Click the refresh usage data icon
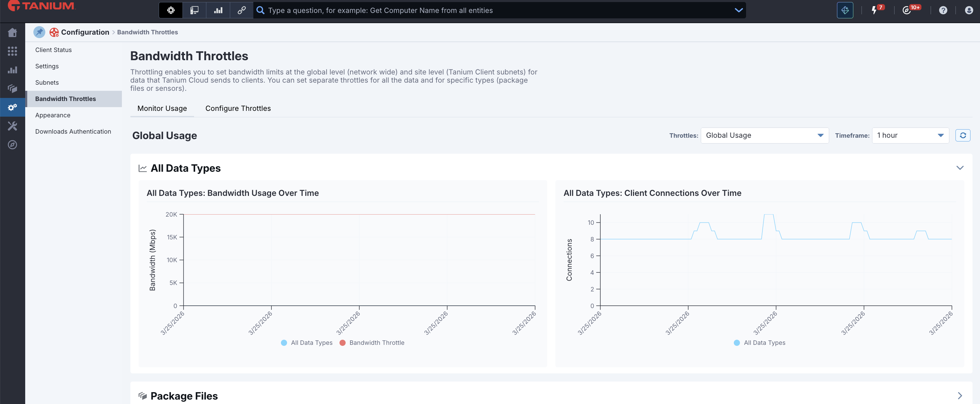This screenshot has height=404, width=980. pyautogui.click(x=963, y=135)
